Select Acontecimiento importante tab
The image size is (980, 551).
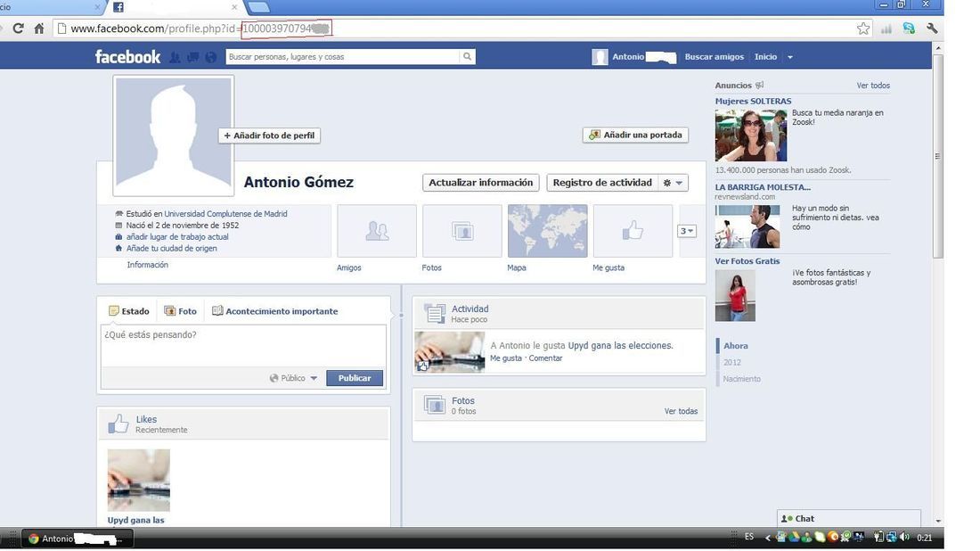click(x=275, y=311)
